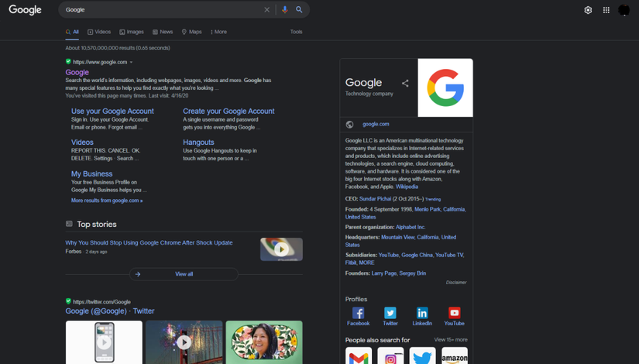The width and height of the screenshot is (639, 364).
Task: Click the globe icon beside google.com
Action: 349,125
